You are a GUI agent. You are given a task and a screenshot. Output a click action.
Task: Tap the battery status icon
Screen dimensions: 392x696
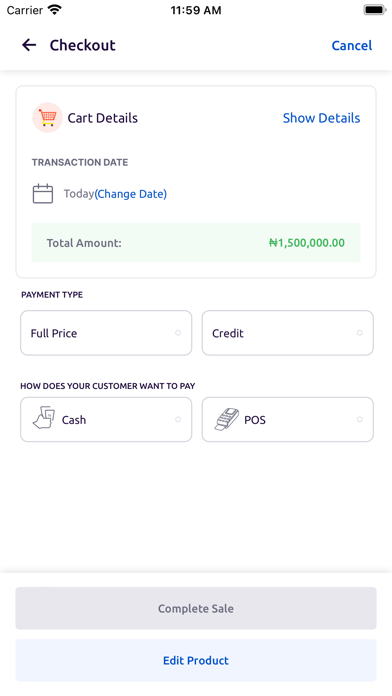375,10
